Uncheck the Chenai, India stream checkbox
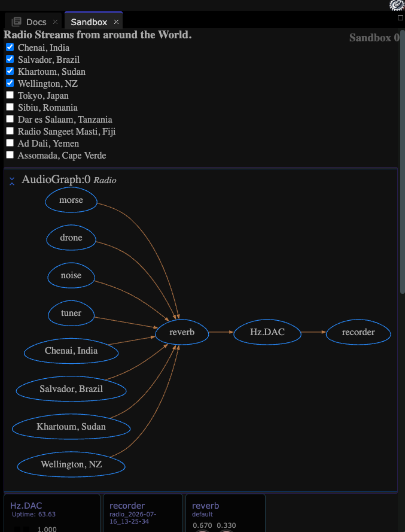This screenshot has height=532, width=405. (x=10, y=47)
